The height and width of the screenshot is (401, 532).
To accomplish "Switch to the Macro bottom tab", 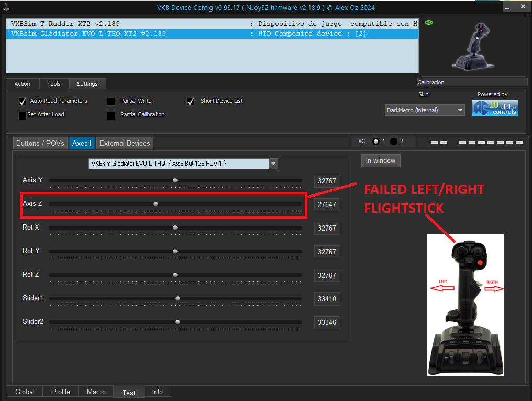I will (x=96, y=392).
